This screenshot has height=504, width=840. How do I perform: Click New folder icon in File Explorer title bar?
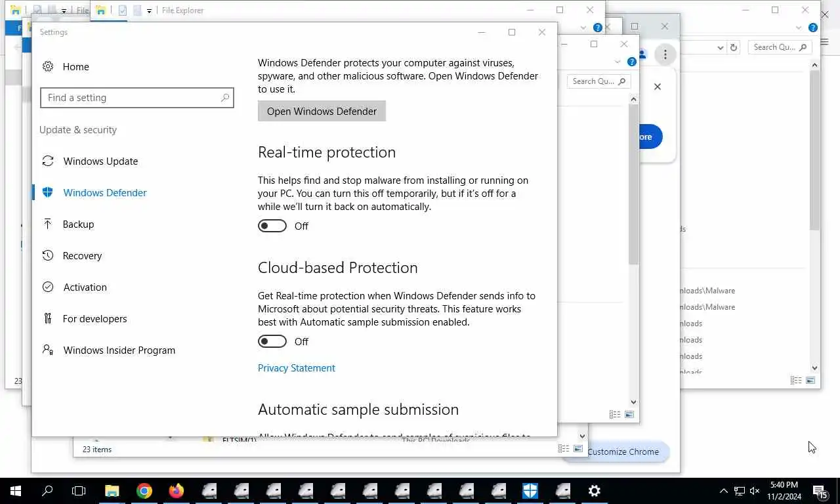[x=137, y=10]
